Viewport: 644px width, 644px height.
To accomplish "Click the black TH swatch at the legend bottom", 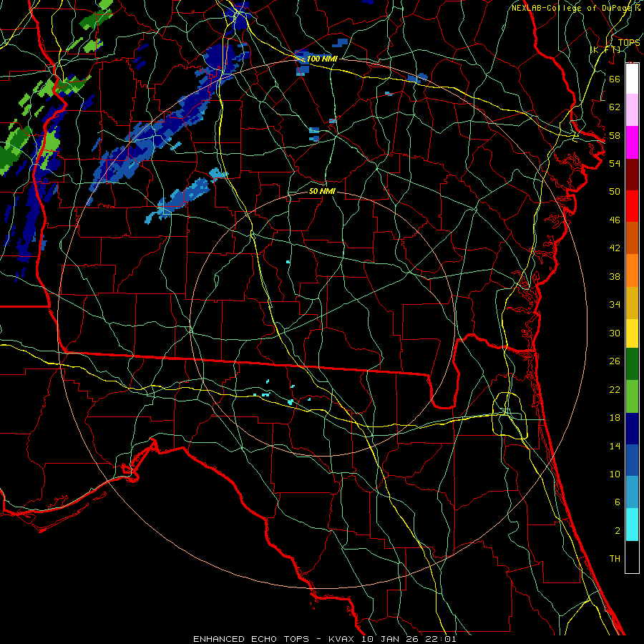I will pyautogui.click(x=632, y=557).
